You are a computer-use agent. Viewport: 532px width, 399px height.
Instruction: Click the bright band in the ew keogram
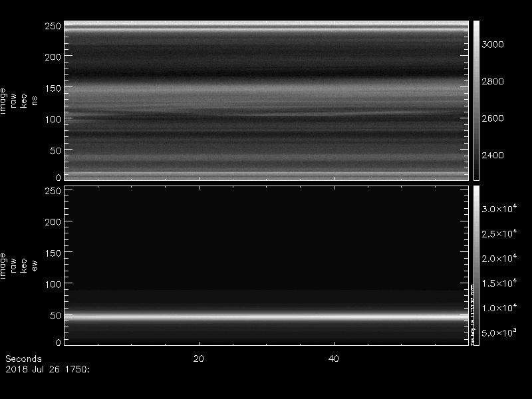click(x=267, y=317)
